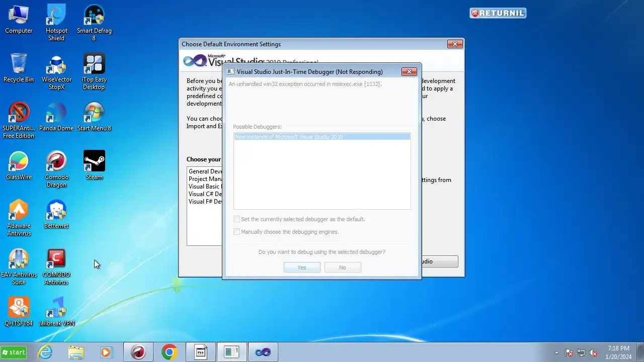
Task: Select 'New instance of Microsoft Visual Studio 2010'
Action: [322, 137]
